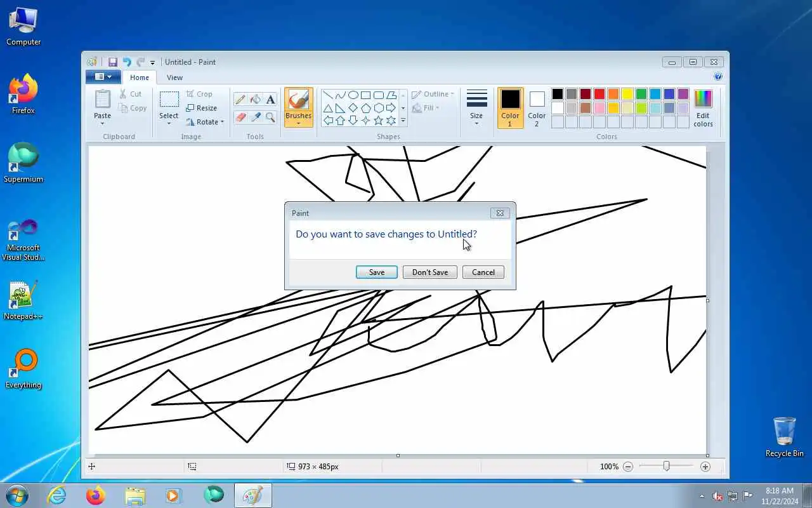The height and width of the screenshot is (508, 812).
Task: Expand the Shapes gallery more arrow
Action: pos(403,121)
